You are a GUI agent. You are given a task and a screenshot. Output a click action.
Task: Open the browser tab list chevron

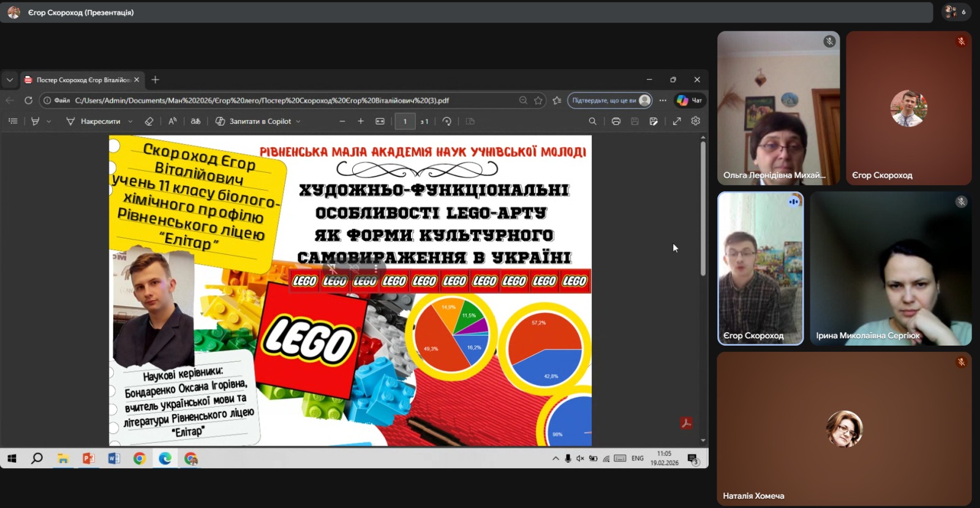pos(10,80)
